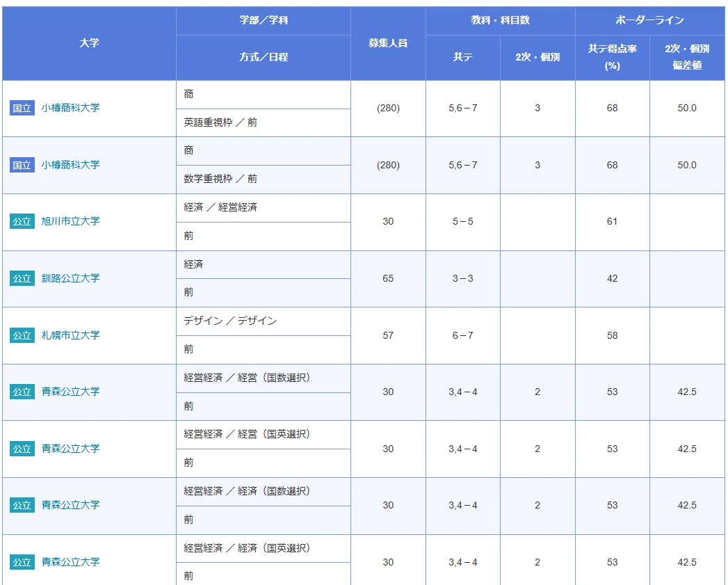Select the 英語重視枠 ／ 前 cell

point(264,122)
